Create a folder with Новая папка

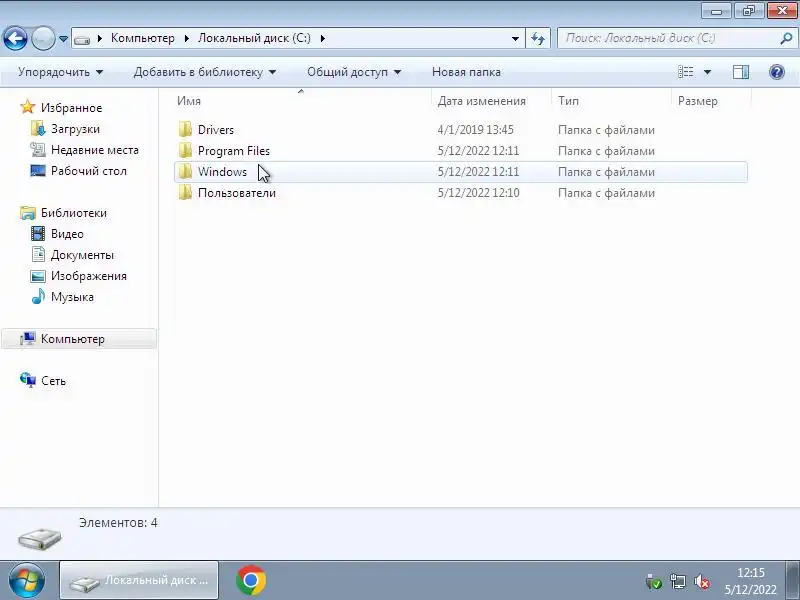click(466, 72)
